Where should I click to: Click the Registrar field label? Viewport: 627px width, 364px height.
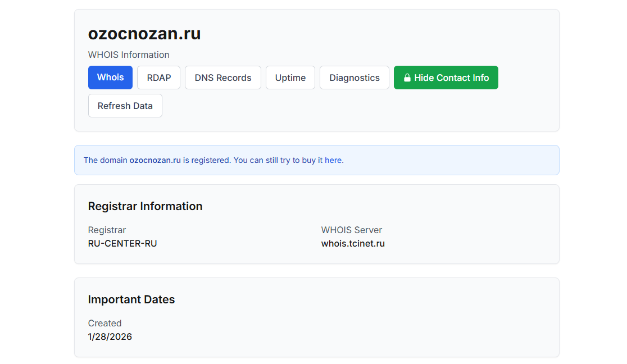click(x=107, y=230)
